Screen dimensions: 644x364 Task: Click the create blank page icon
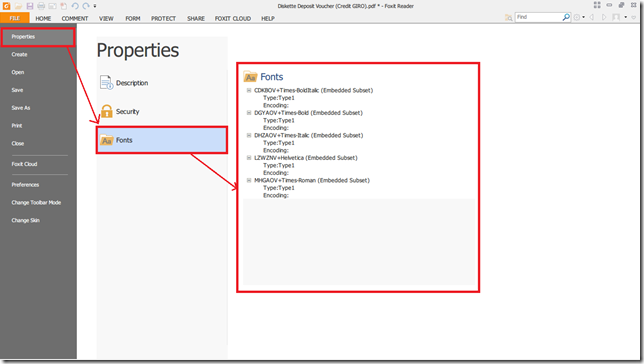tap(64, 6)
